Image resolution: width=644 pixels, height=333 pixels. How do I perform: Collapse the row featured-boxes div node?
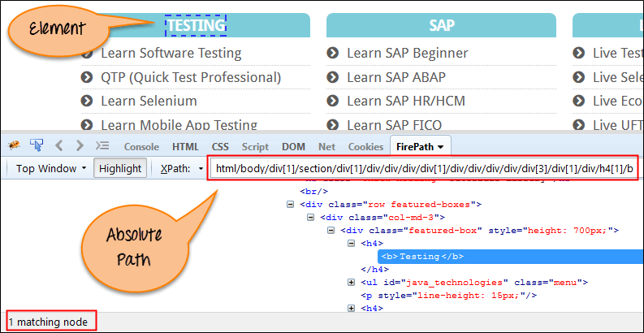(291, 204)
